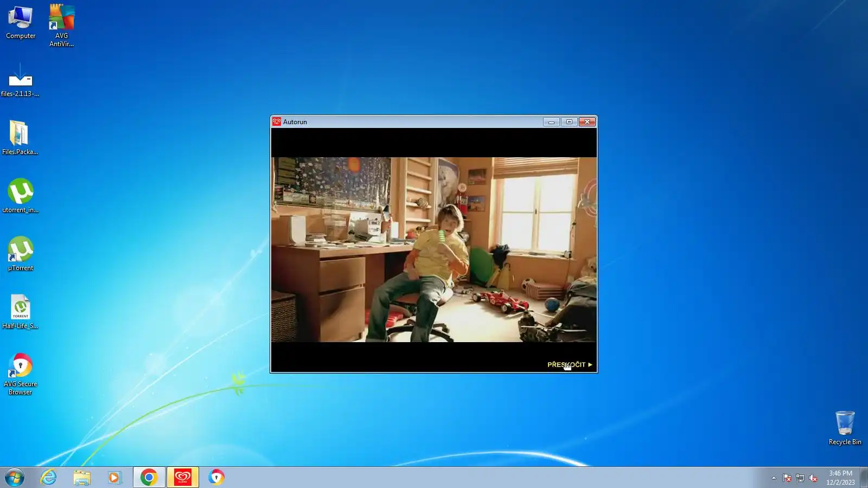Show hidden system tray icons

click(x=774, y=478)
